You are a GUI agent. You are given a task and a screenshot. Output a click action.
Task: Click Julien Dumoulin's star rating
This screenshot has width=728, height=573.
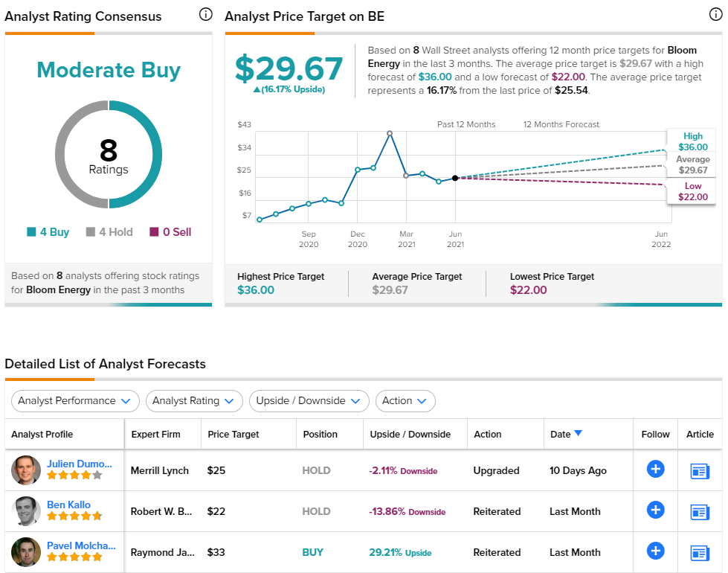click(74, 475)
